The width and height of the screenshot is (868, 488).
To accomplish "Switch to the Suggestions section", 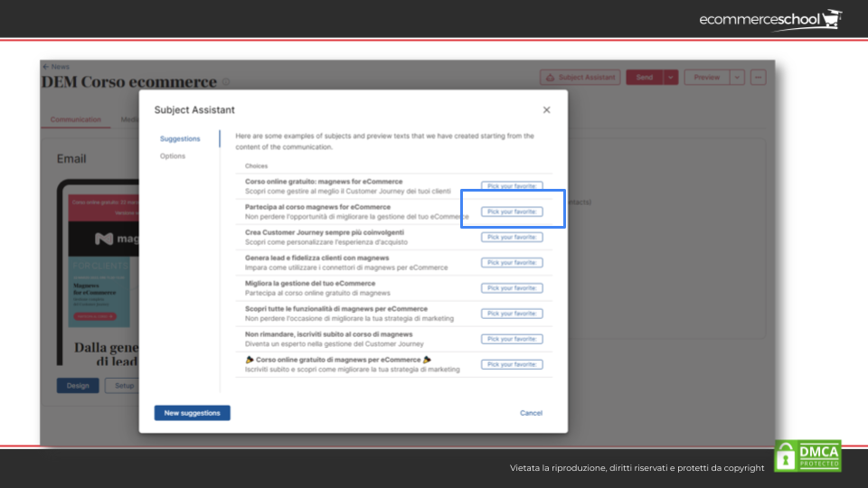I will pos(180,139).
